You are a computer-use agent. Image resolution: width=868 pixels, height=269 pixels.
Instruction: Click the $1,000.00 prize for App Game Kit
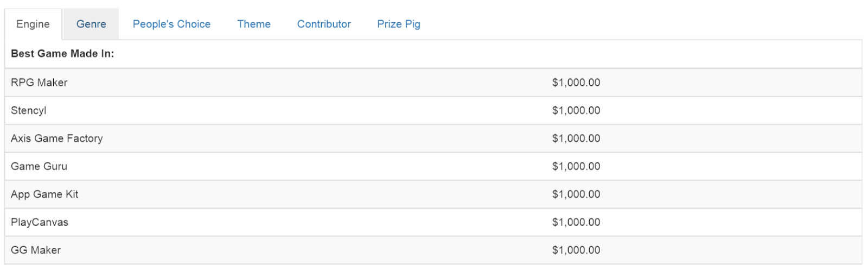click(576, 195)
